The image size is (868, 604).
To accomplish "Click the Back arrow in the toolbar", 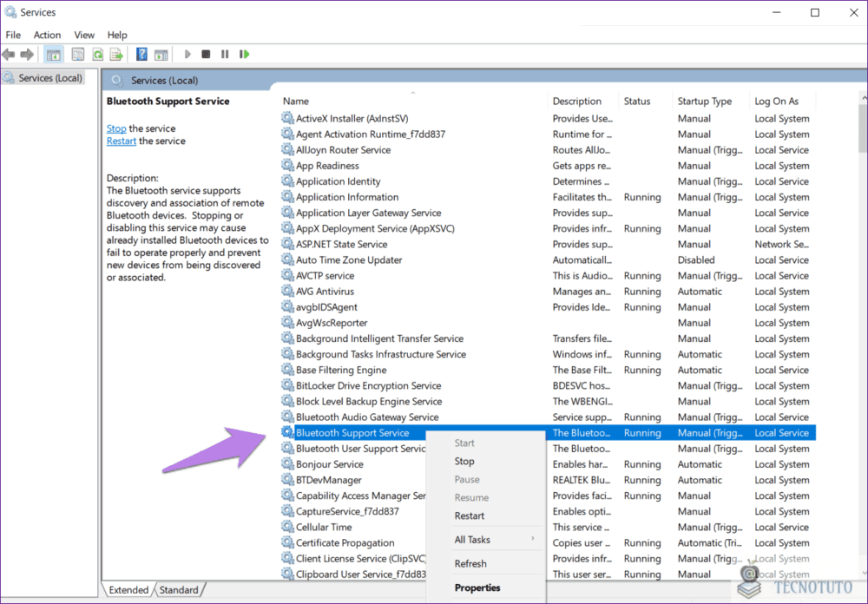I will (9, 55).
